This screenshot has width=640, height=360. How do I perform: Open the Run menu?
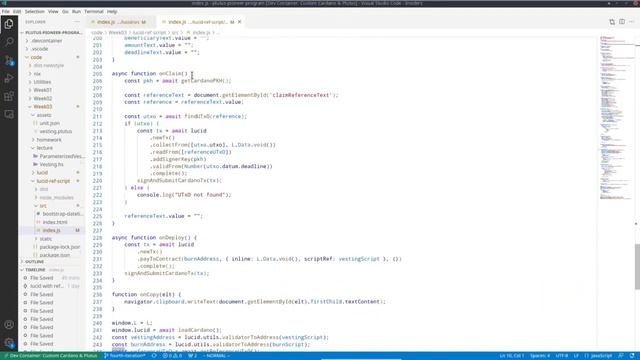76,11
